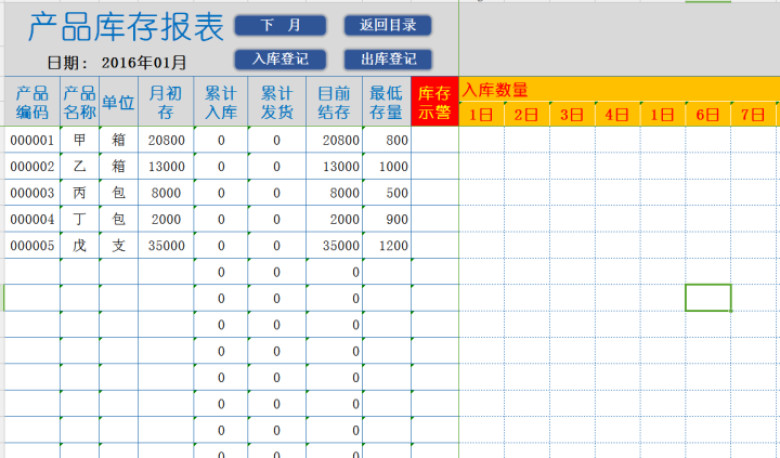The height and width of the screenshot is (458, 780).
Task: Select product name cell 戊
Action: 80,246
